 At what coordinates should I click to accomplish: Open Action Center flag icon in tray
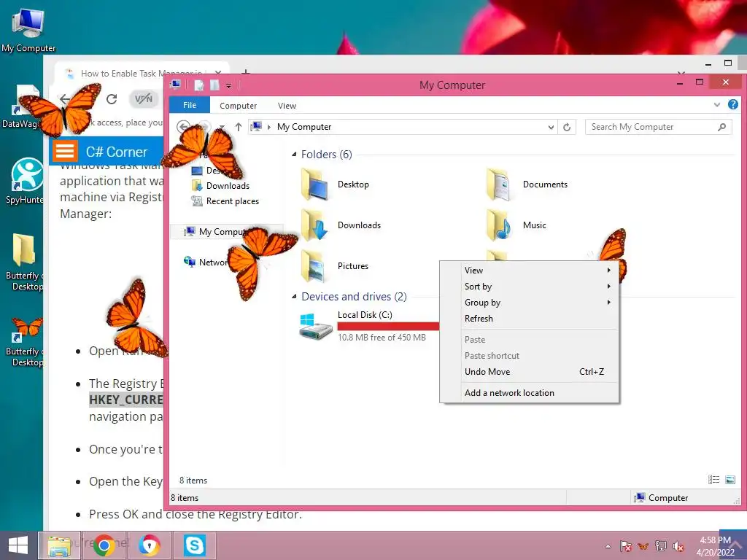(x=625, y=546)
